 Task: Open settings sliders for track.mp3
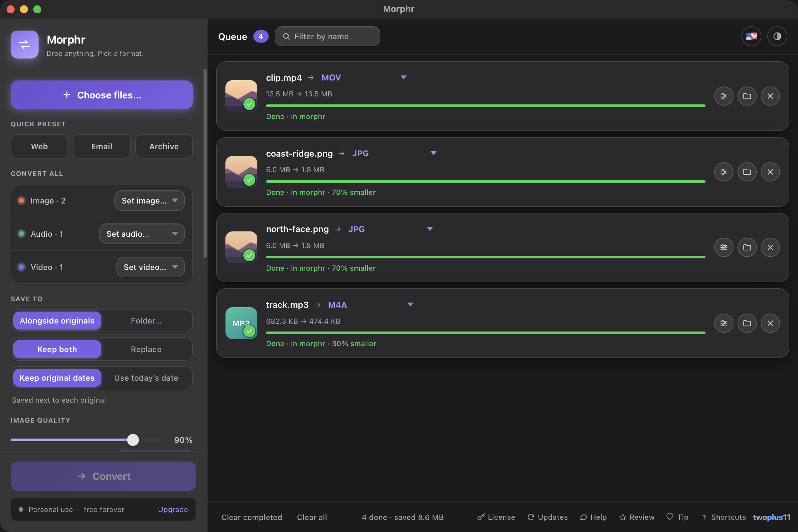click(x=724, y=323)
